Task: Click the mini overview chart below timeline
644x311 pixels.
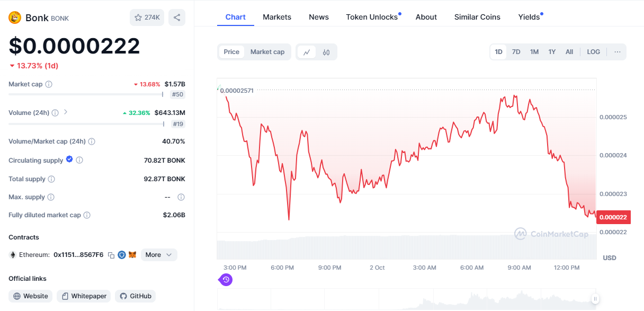Action: tap(406, 299)
